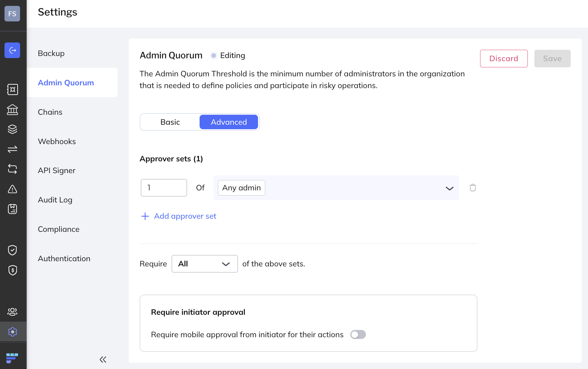Click the approver count input field
The width and height of the screenshot is (588, 369).
click(x=164, y=188)
